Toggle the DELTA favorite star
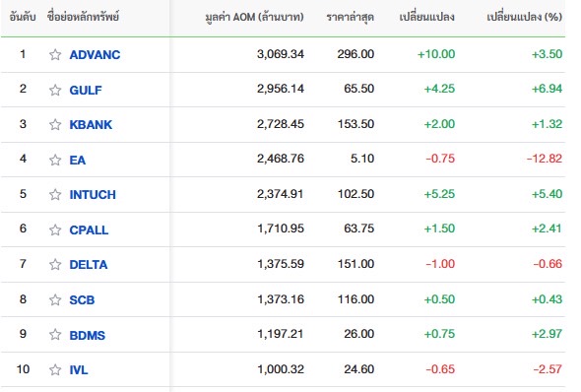 (x=55, y=265)
